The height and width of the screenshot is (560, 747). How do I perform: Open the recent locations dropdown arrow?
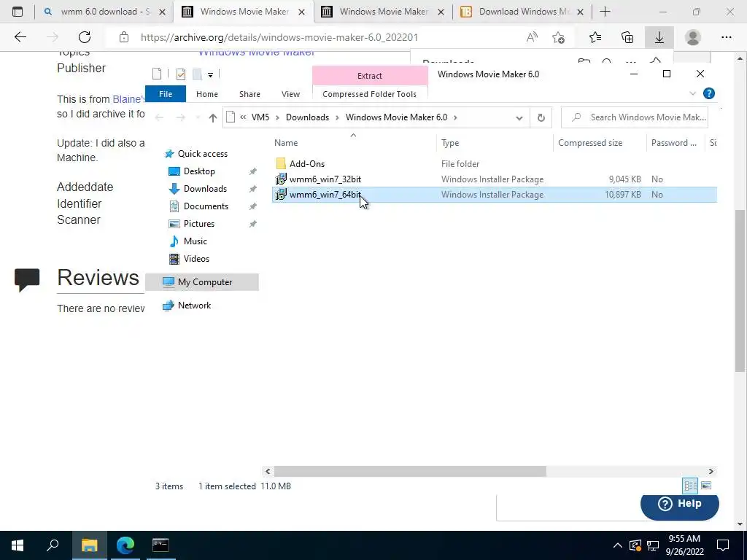198,117
